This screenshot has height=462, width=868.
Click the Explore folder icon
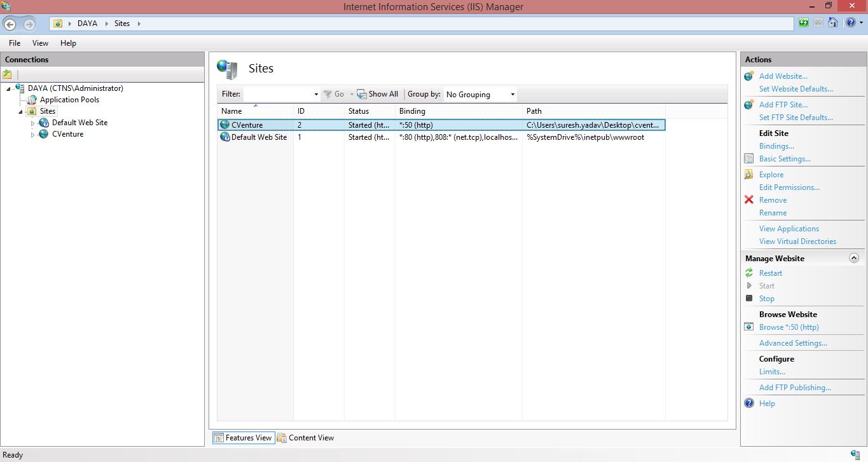[x=749, y=175]
